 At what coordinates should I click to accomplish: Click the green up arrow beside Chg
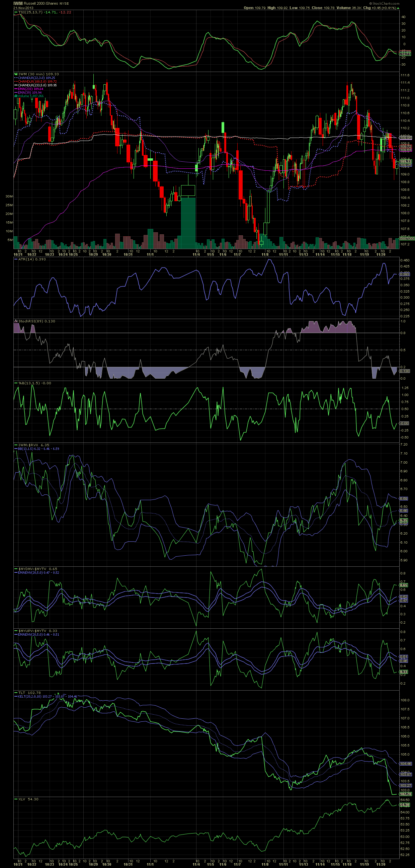pyautogui.click(x=398, y=8)
